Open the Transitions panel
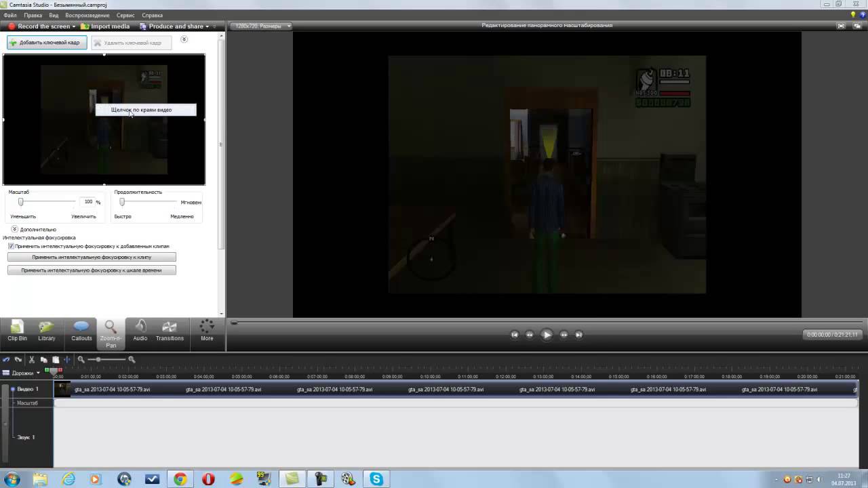The height and width of the screenshot is (488, 868). point(170,331)
